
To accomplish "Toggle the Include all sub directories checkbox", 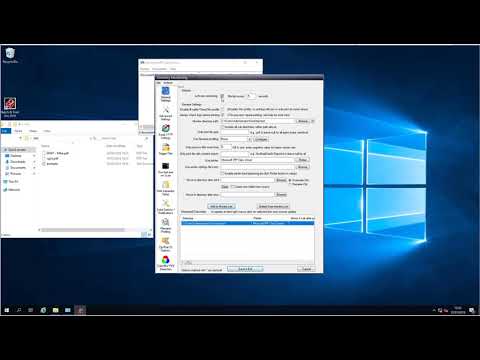I will (x=223, y=127).
